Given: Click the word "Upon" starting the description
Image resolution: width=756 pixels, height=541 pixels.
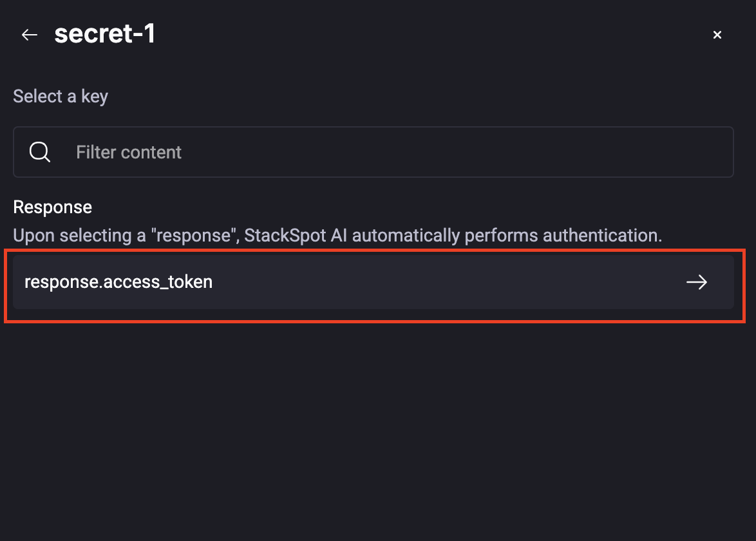Looking at the screenshot, I should coord(30,235).
